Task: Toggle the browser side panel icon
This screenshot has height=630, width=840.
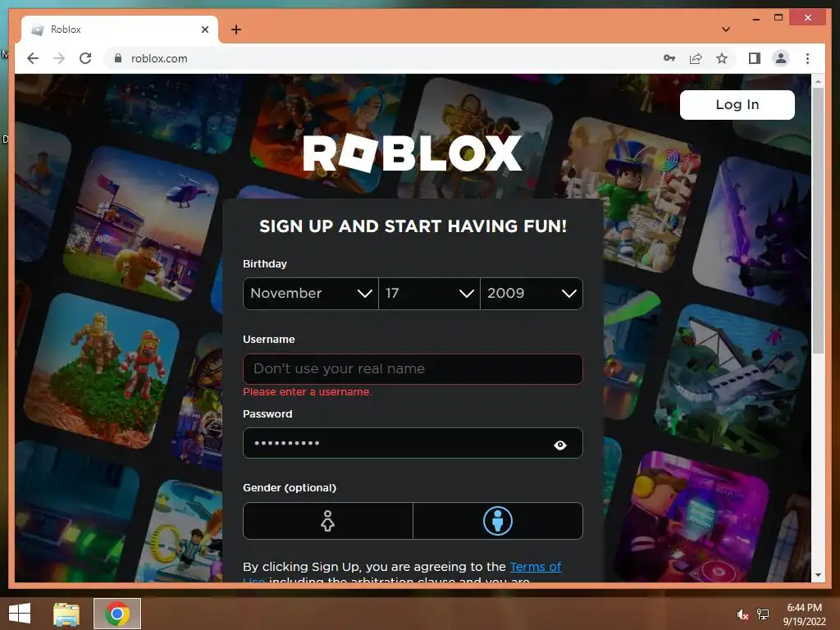Action: 755,58
